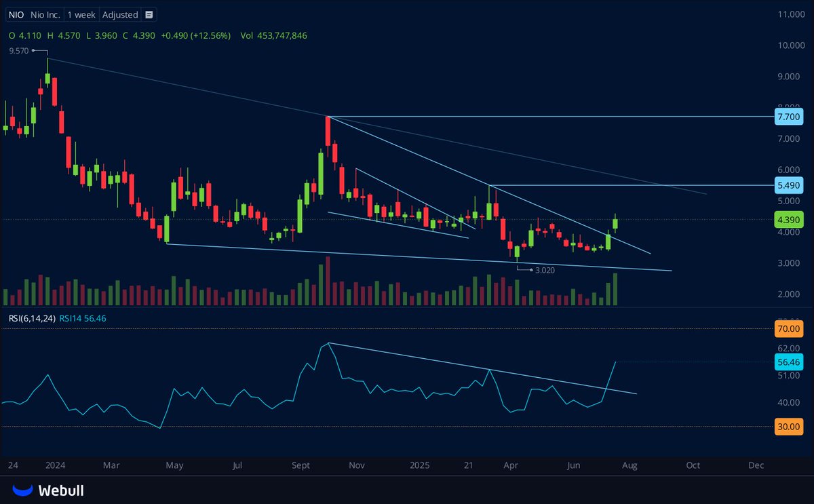The image size is (814, 504).
Task: Click the Sept date axis label
Action: (301, 466)
